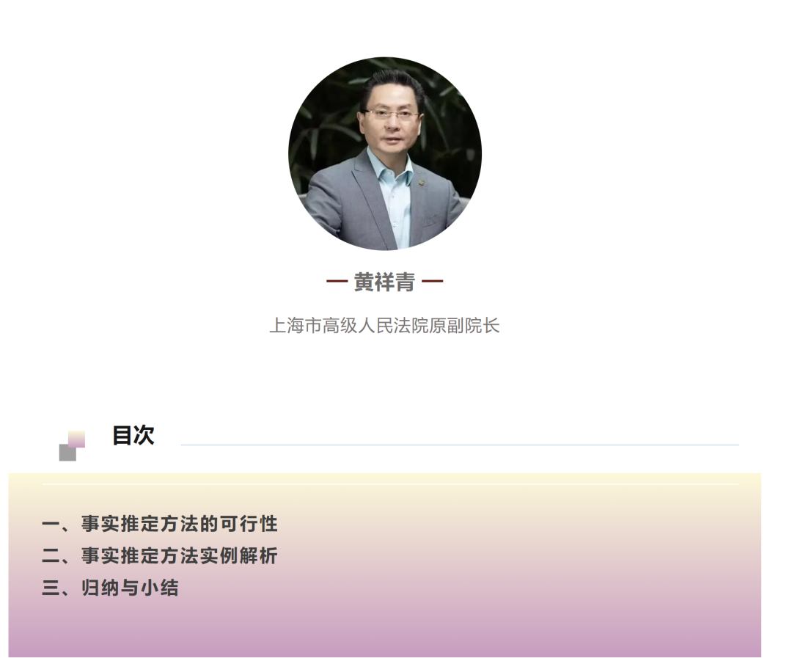Click the gray square beside 目次
This screenshot has height=672, width=792.
point(67,453)
